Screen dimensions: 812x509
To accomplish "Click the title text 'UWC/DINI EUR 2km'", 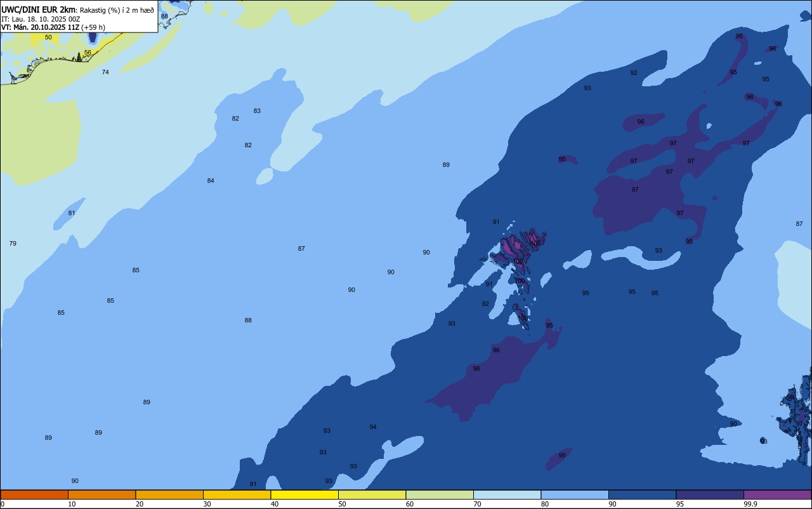I will (39, 10).
